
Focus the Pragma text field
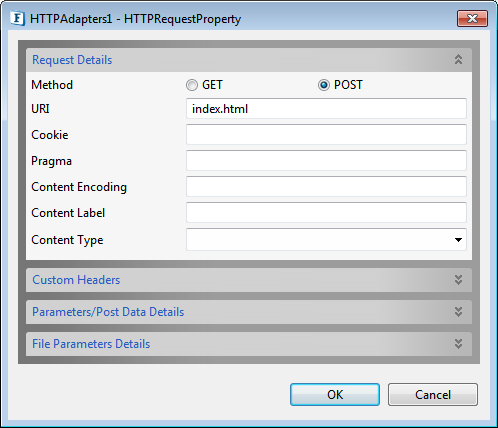click(326, 161)
